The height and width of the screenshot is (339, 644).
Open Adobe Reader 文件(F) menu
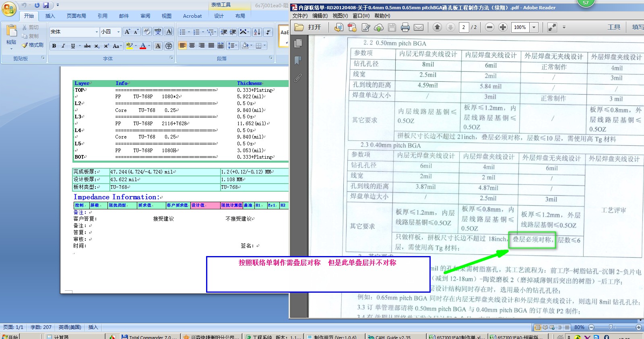coord(300,16)
